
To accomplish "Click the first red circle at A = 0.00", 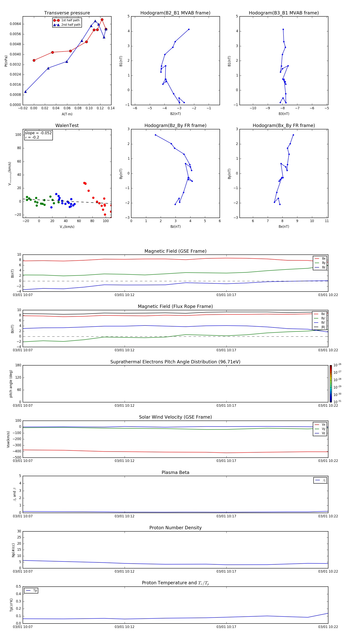I will point(34,60).
